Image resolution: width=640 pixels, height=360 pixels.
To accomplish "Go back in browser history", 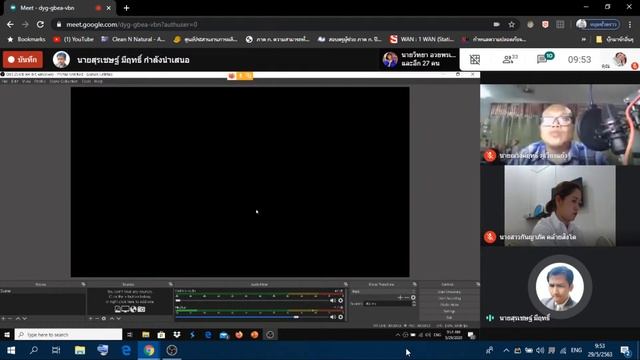I will point(10,24).
